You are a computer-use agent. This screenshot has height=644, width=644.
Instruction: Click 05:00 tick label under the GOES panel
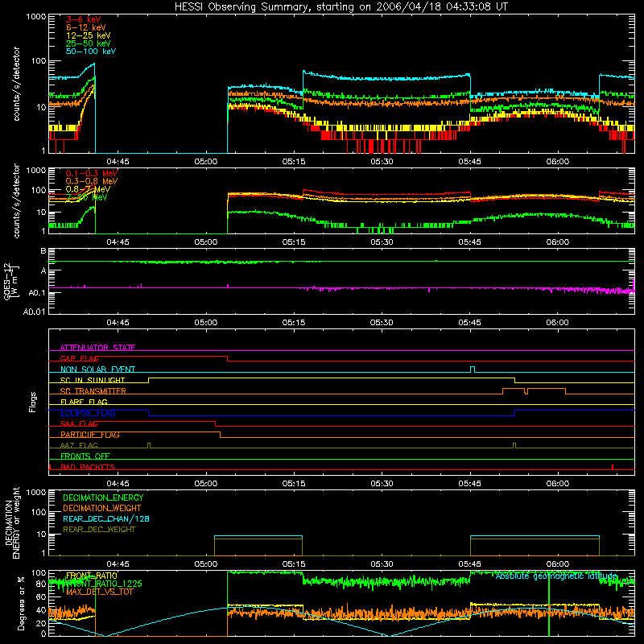pyautogui.click(x=206, y=323)
